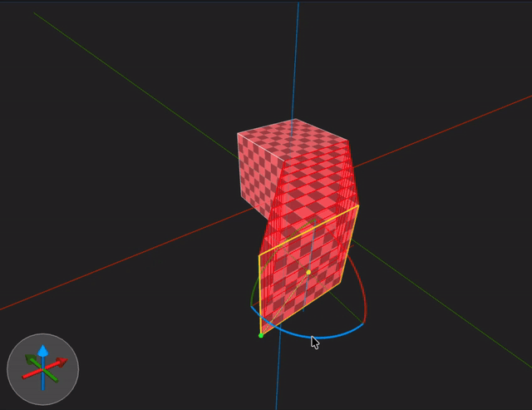Click the yellow center point of selected face
The width and height of the screenshot is (532, 410).
(x=308, y=272)
